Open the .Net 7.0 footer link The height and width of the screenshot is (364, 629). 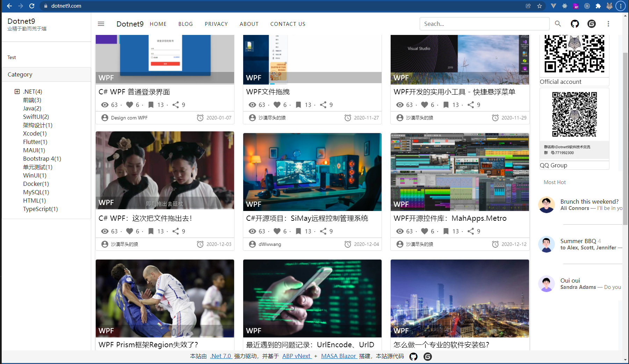(x=221, y=356)
